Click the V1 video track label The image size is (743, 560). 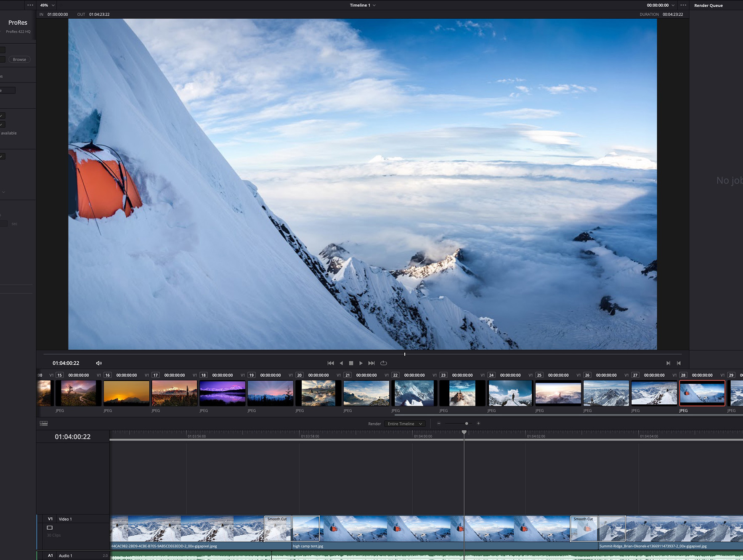click(50, 519)
